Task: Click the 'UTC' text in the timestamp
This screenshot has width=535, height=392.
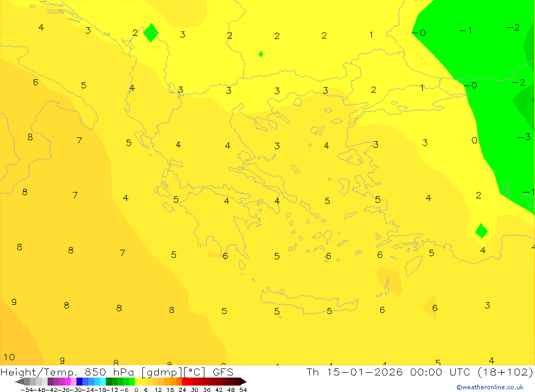Action: 460,372
